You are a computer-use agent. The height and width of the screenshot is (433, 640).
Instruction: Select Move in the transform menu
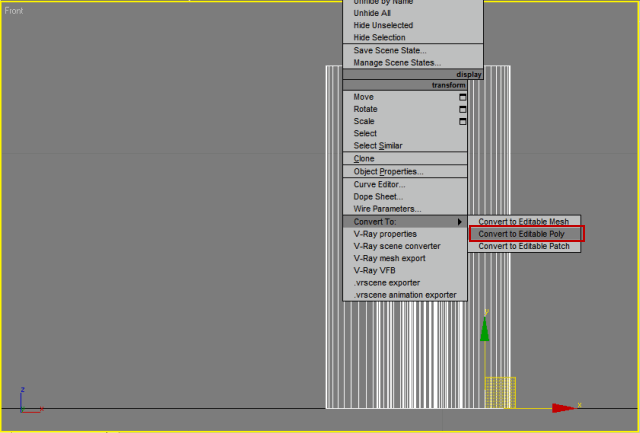pyautogui.click(x=405, y=97)
